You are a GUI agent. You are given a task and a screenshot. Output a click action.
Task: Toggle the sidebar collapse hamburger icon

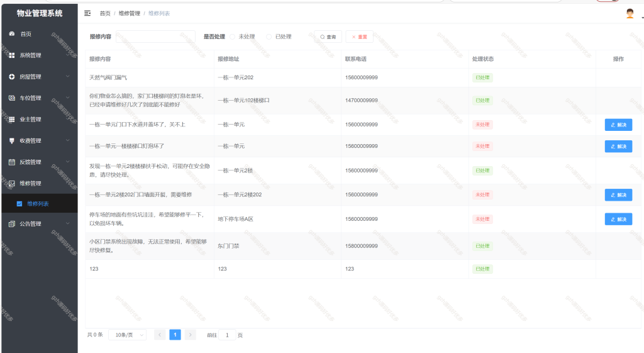tap(87, 13)
